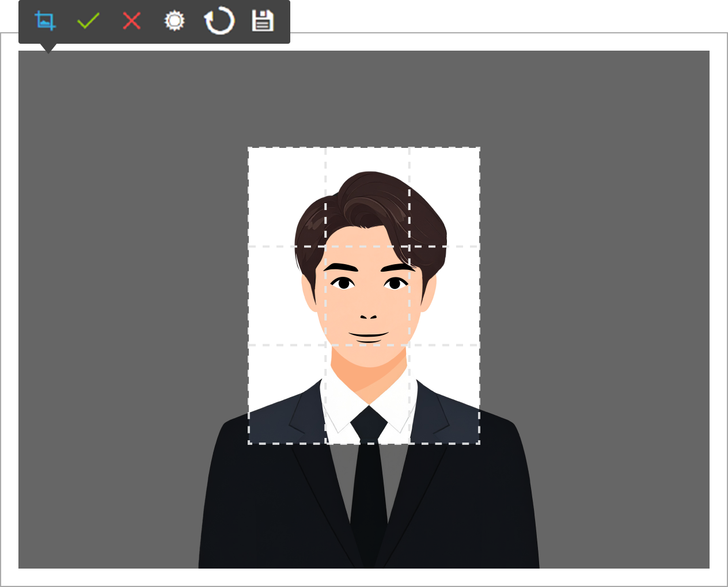
Task: Click the bottom-right corner of the crop box
Action: 479,442
